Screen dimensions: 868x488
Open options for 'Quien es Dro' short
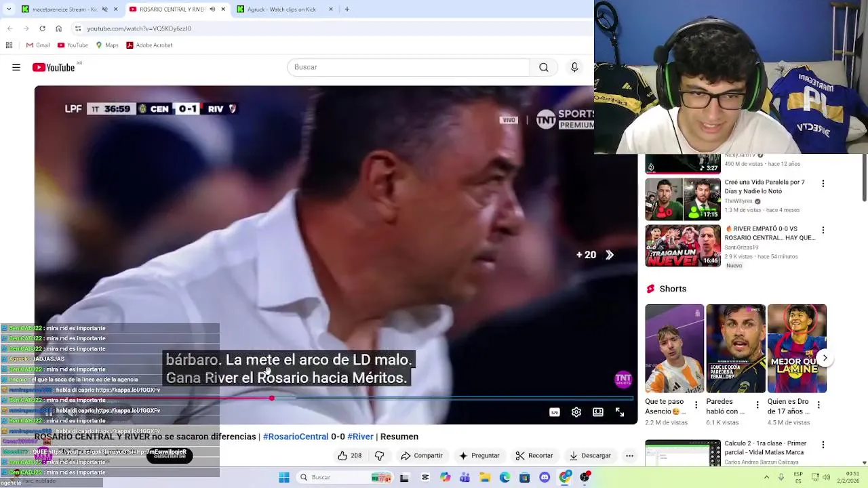818,405
